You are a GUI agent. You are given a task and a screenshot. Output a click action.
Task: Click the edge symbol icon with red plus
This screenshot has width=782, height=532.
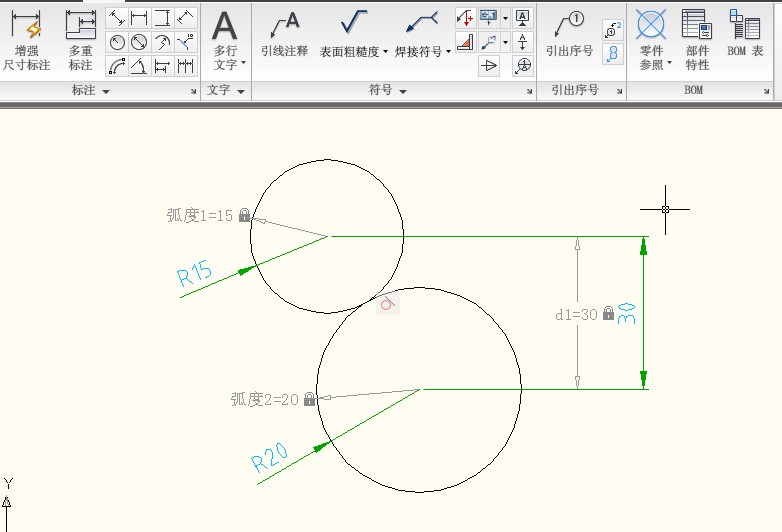coord(465,18)
